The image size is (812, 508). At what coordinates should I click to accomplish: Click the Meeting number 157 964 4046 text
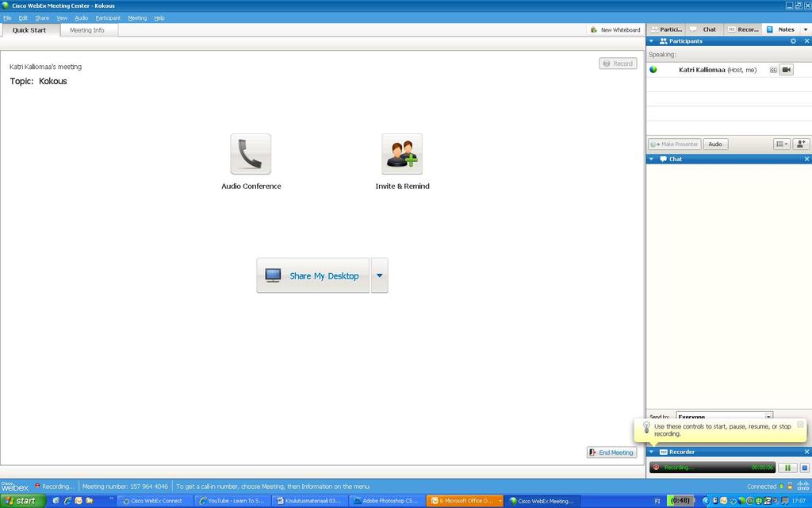125,487
